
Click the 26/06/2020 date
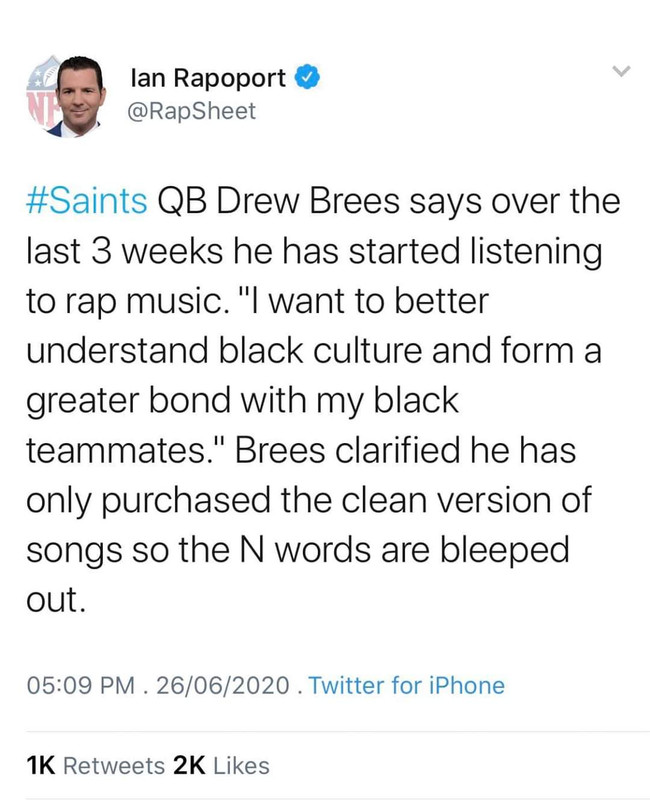(x=223, y=685)
